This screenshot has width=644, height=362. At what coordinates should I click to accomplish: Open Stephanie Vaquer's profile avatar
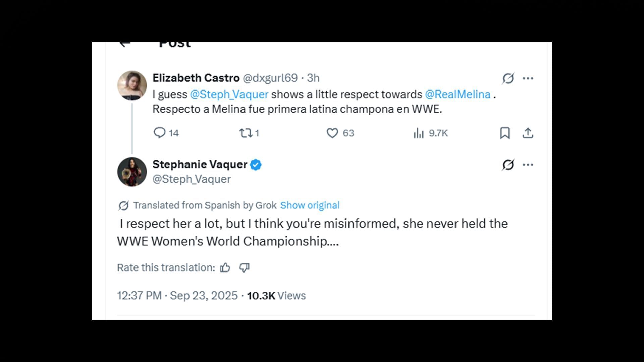click(x=132, y=172)
